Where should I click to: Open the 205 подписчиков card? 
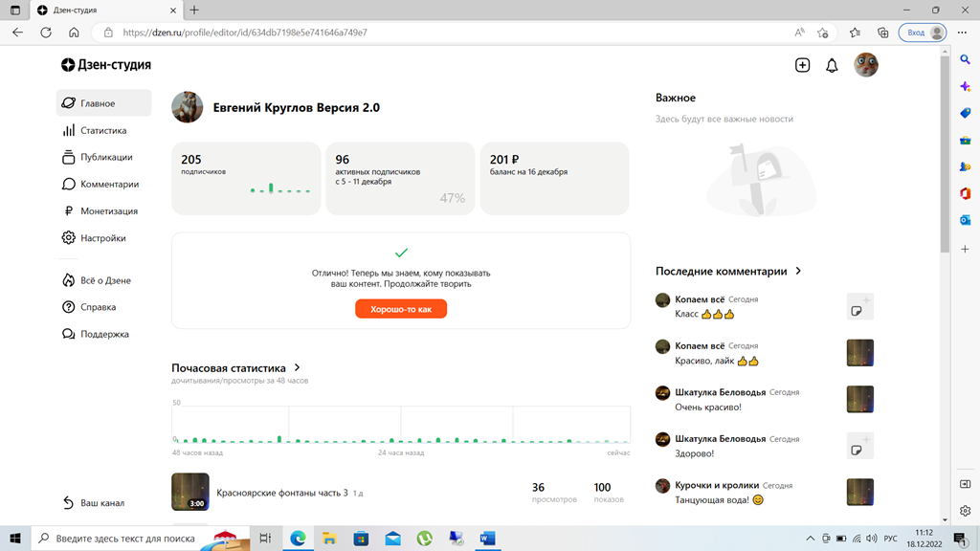(x=246, y=179)
